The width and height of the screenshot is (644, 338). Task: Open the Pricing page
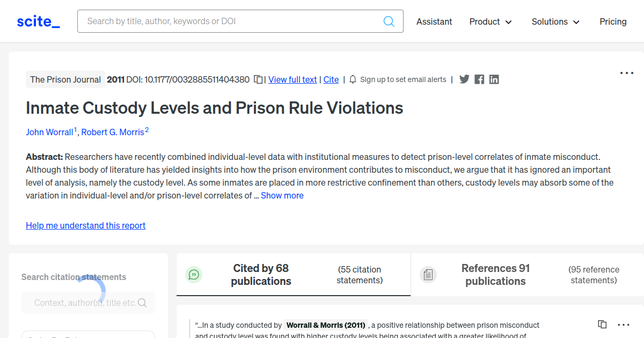(613, 21)
